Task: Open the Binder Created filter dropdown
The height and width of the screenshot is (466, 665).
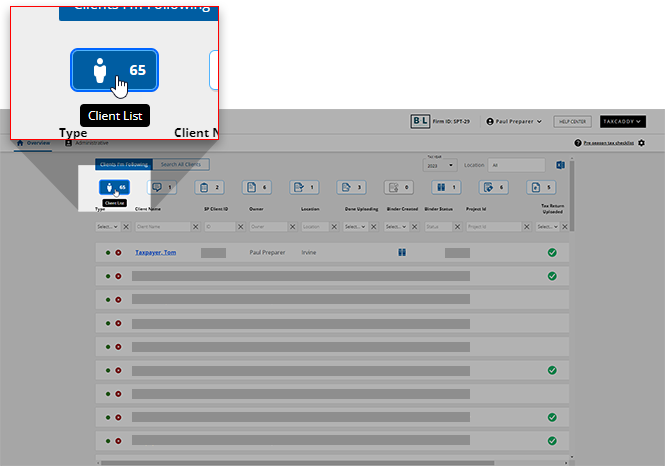Action: click(x=396, y=227)
